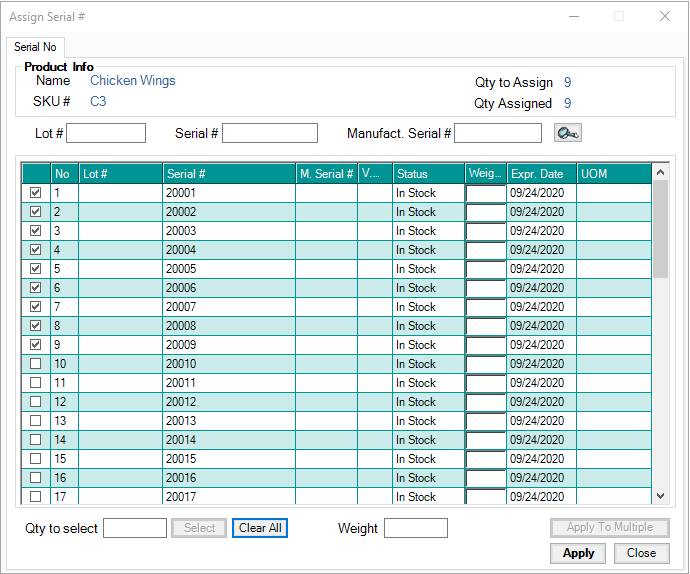The image size is (690, 574).
Task: Tick the checkbox for row 14
Action: 36,440
